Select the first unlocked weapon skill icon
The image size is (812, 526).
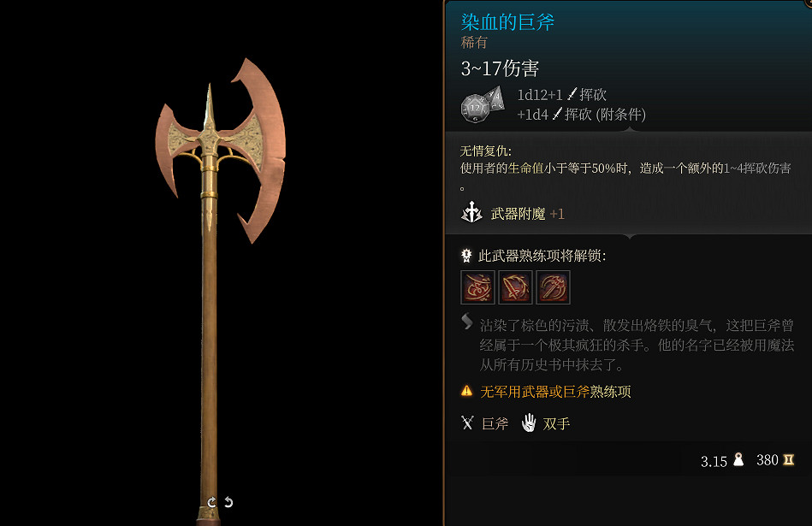point(477,287)
